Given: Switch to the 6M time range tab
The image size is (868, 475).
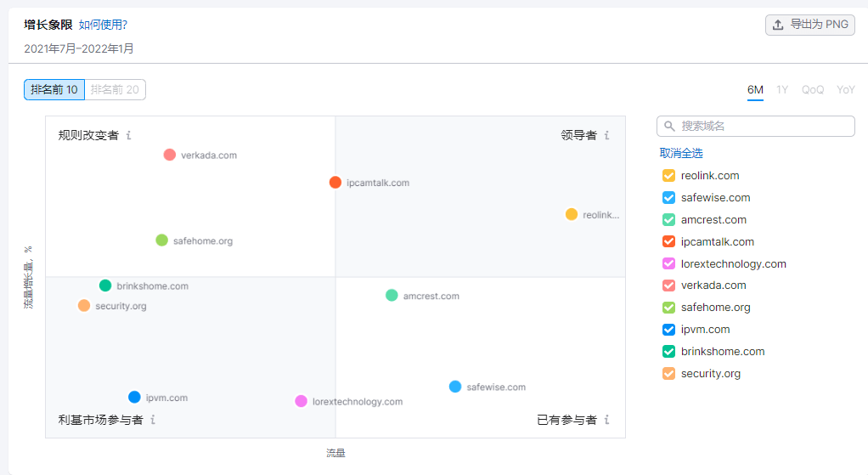Looking at the screenshot, I should [755, 90].
